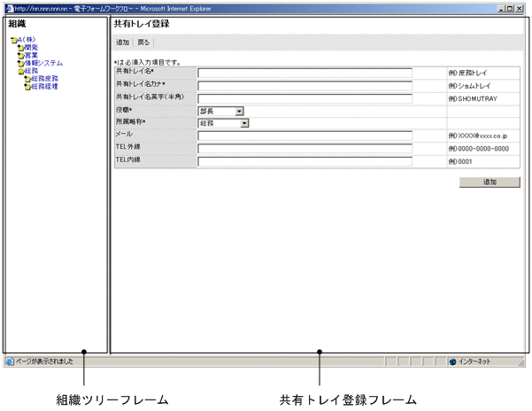Click the 役職 field label

coord(124,110)
